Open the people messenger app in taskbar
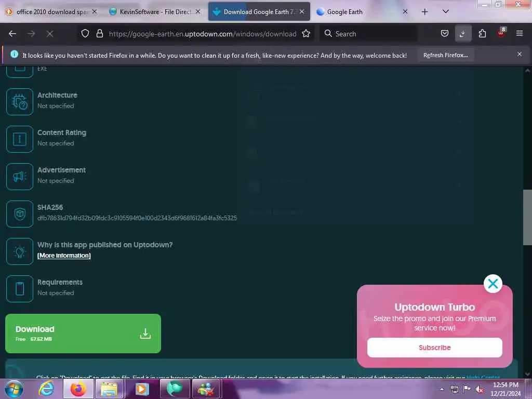532x399 pixels. click(207, 389)
